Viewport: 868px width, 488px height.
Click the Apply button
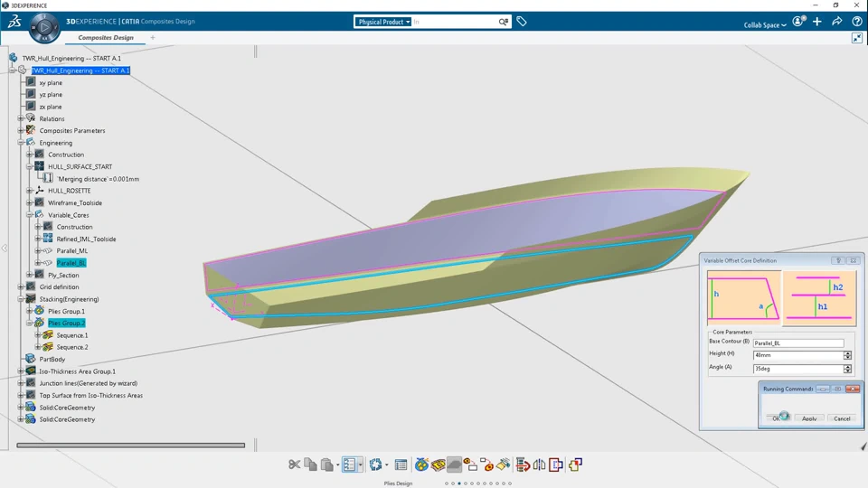(x=808, y=418)
